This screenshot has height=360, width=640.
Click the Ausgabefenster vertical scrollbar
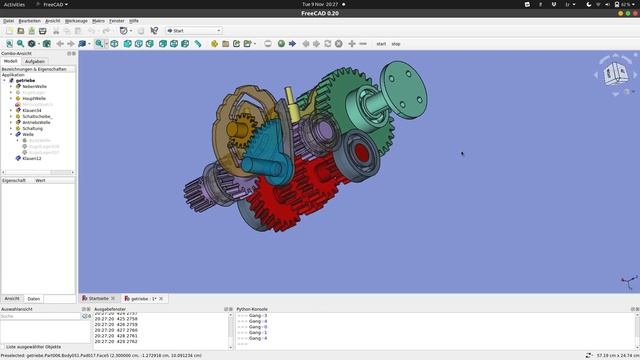231,331
